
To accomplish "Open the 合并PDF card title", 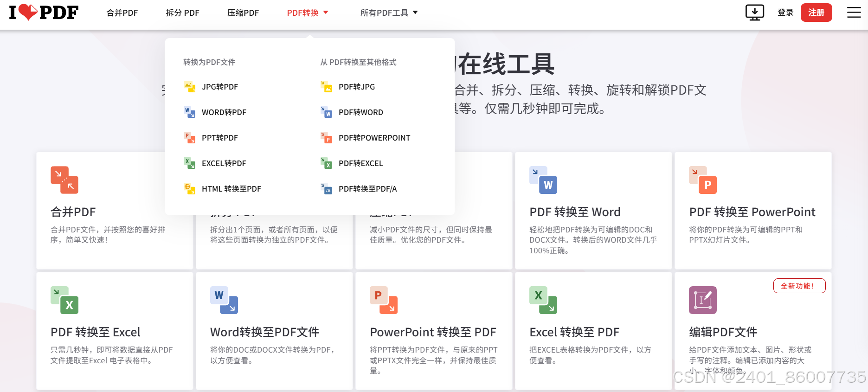I will [x=73, y=212].
